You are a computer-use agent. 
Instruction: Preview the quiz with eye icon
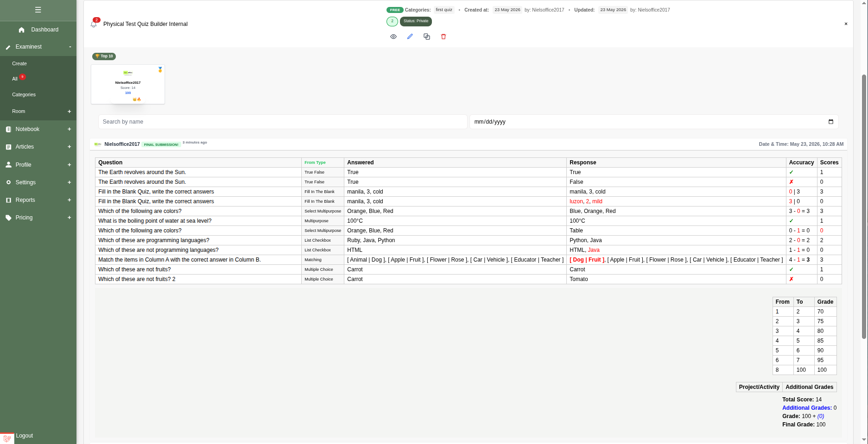coord(393,37)
